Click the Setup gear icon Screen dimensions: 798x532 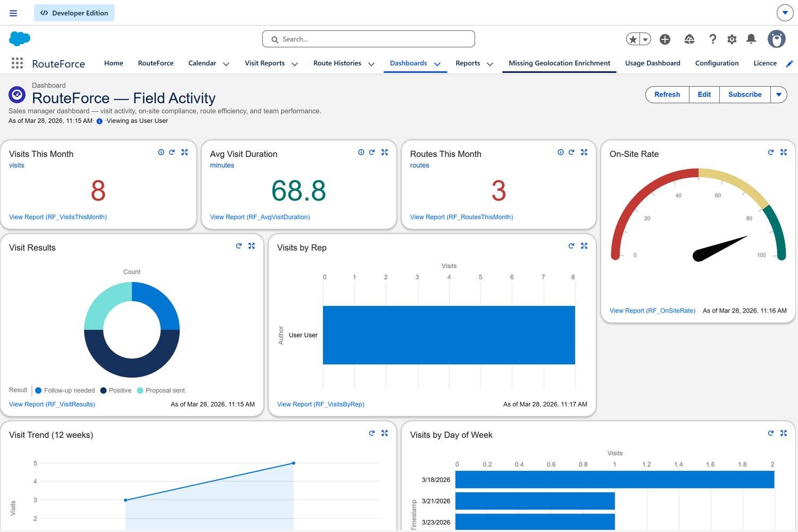(732, 39)
